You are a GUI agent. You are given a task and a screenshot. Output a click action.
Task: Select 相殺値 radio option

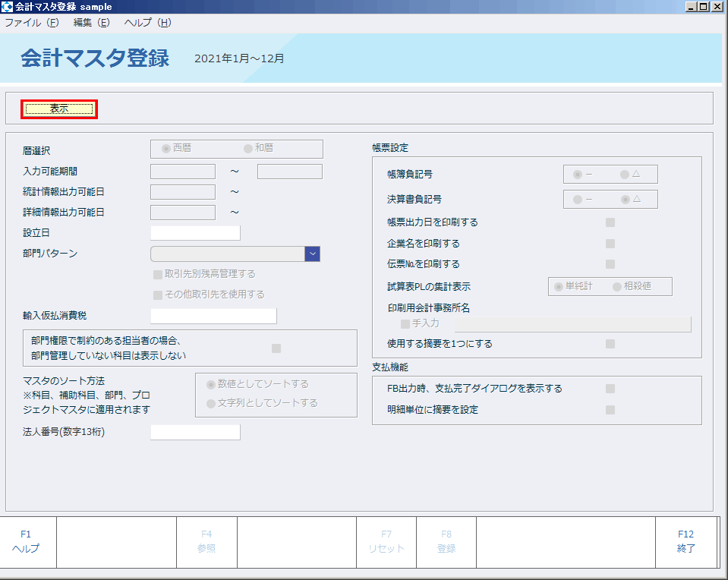617,287
